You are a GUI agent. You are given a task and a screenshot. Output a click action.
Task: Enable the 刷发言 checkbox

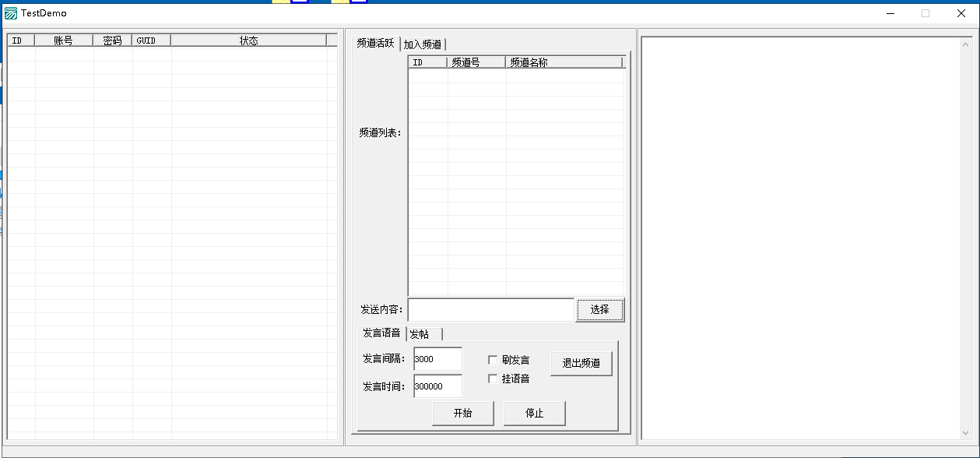pos(493,360)
